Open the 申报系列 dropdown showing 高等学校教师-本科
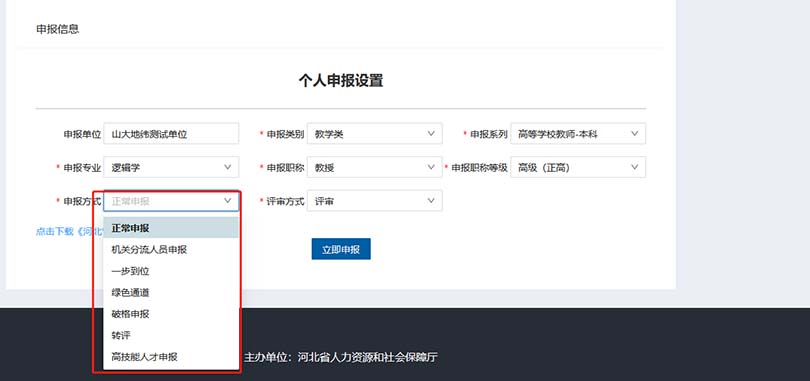The width and height of the screenshot is (810, 381). coord(578,134)
